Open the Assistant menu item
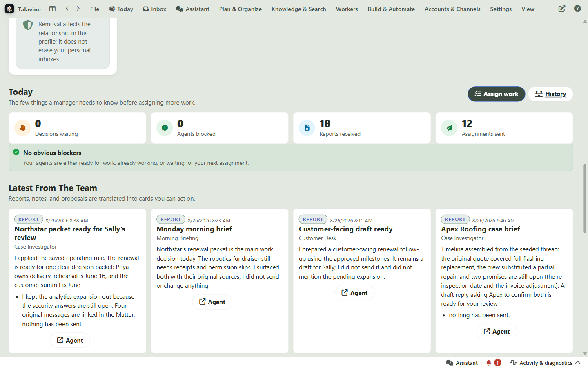 pos(192,9)
